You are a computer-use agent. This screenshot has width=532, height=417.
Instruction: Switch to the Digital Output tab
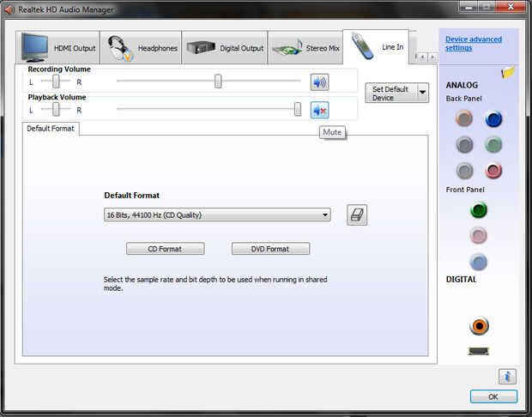(x=225, y=48)
